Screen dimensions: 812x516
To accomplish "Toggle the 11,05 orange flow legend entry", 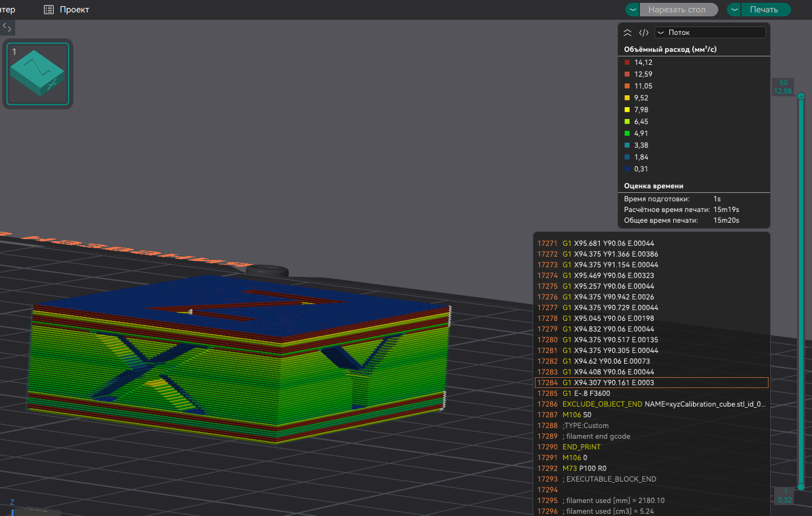I will click(x=627, y=86).
